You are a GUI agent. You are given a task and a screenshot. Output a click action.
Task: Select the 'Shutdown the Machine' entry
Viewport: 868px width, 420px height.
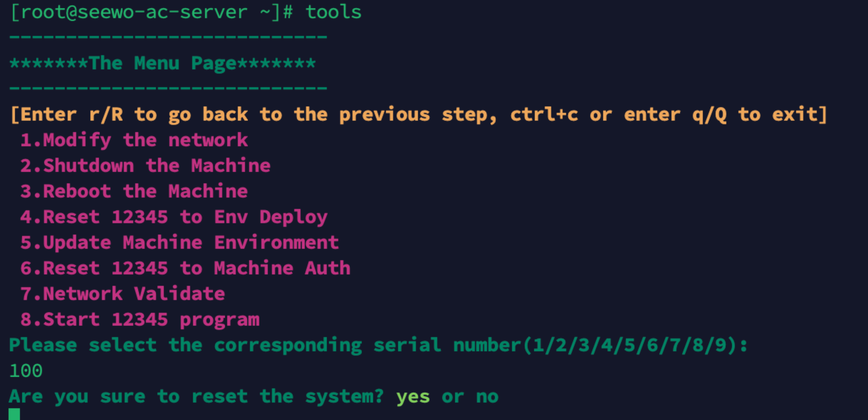145,166
